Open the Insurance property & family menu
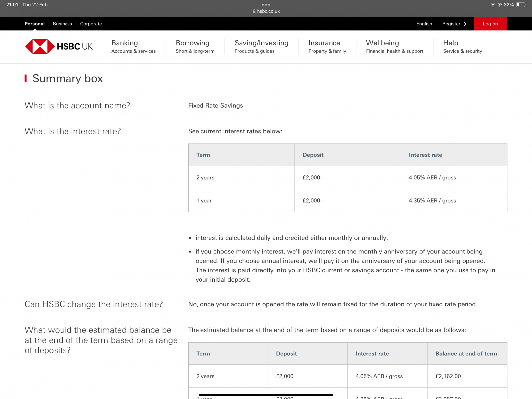This screenshot has width=532, height=399. [327, 46]
